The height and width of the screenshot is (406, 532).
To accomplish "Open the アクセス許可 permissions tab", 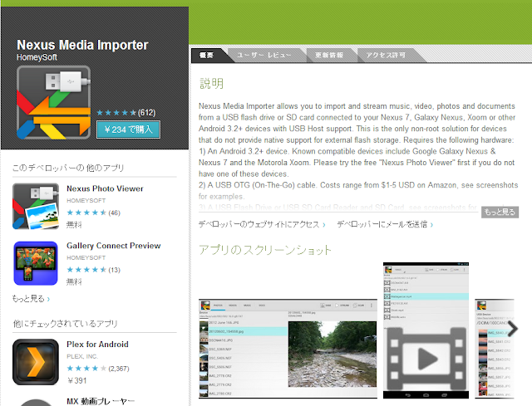I will [386, 55].
